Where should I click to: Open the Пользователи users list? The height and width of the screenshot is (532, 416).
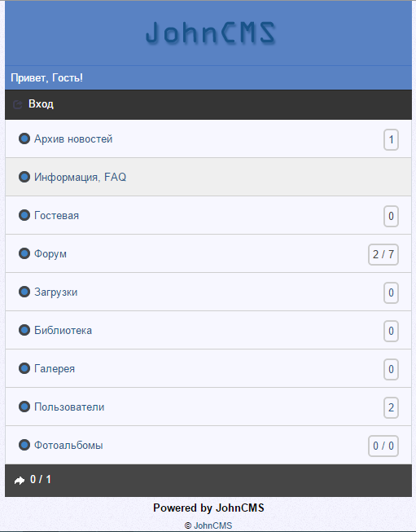click(208, 407)
